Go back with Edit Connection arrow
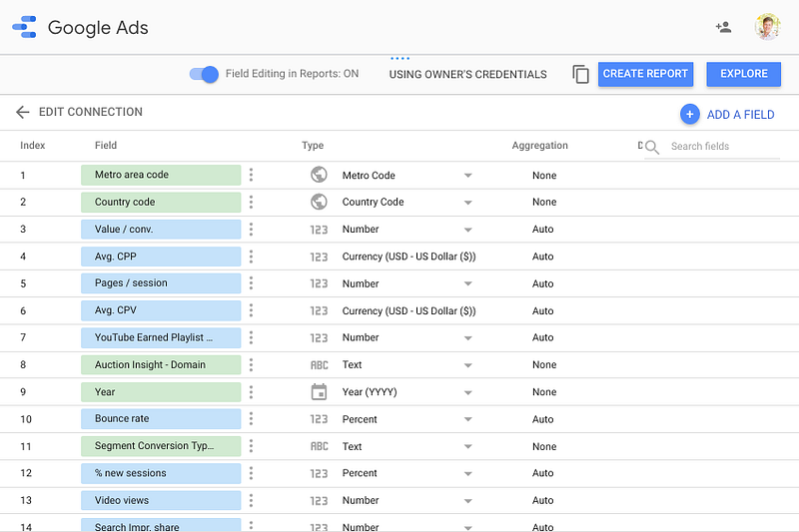 coord(22,112)
